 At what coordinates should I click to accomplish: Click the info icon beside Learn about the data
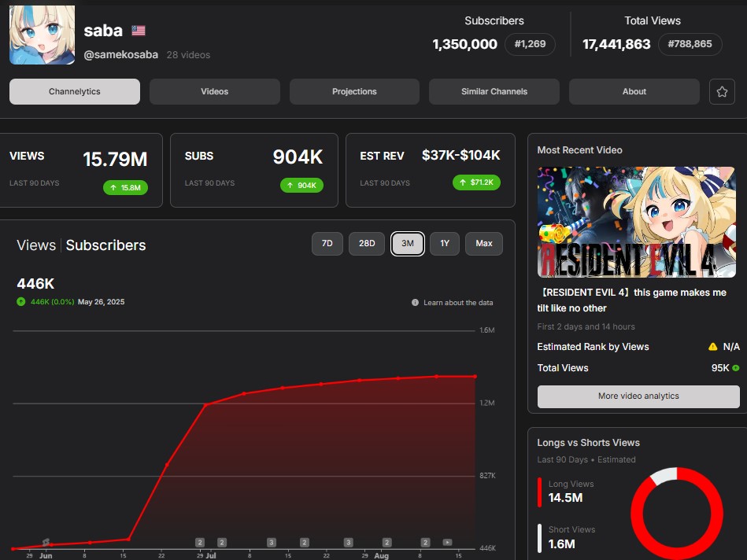[x=415, y=302]
